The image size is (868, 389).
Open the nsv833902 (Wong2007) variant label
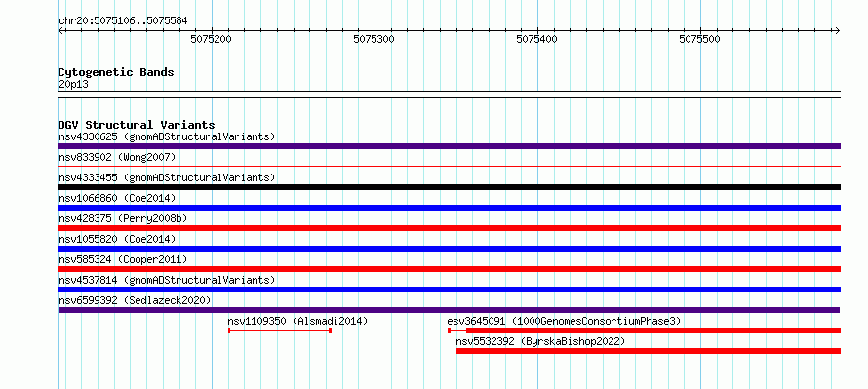(117, 157)
